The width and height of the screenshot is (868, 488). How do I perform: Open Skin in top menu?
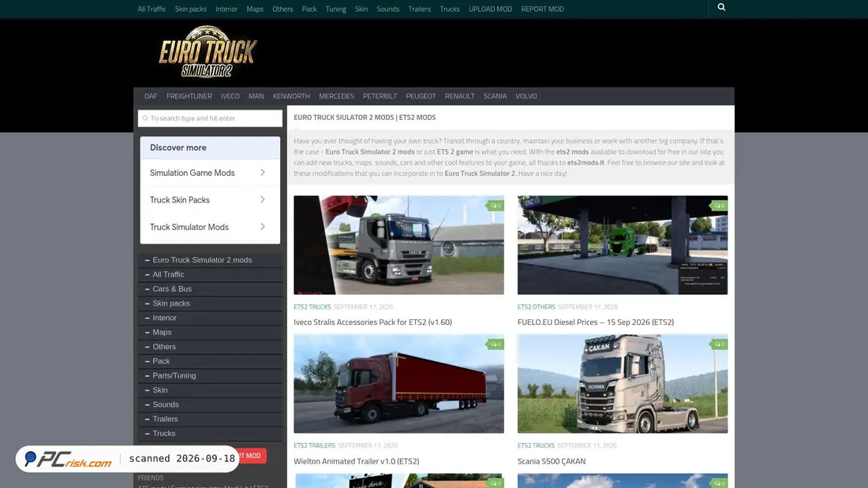(361, 9)
